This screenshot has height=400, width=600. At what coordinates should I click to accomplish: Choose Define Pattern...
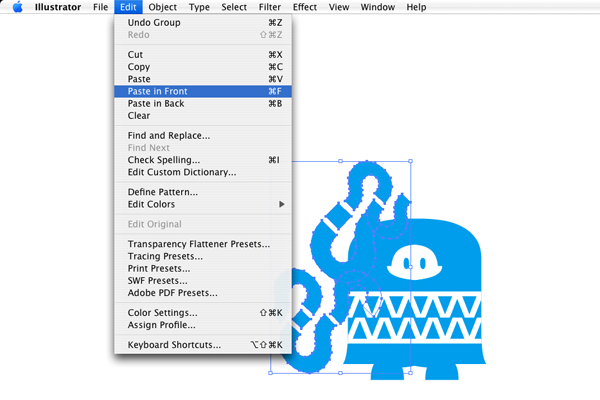pos(203,192)
